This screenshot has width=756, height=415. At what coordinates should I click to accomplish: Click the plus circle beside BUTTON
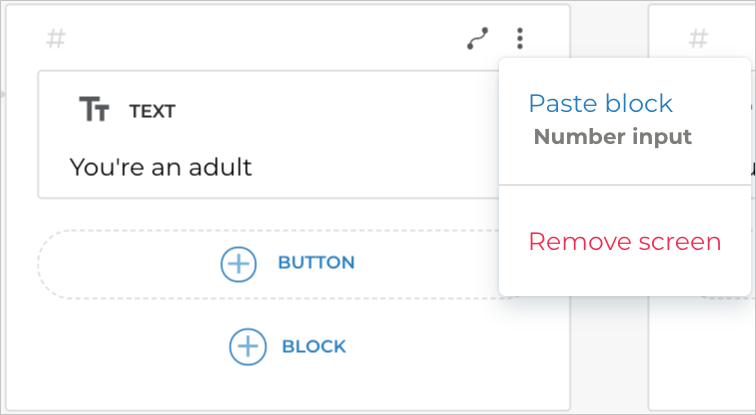click(x=238, y=264)
